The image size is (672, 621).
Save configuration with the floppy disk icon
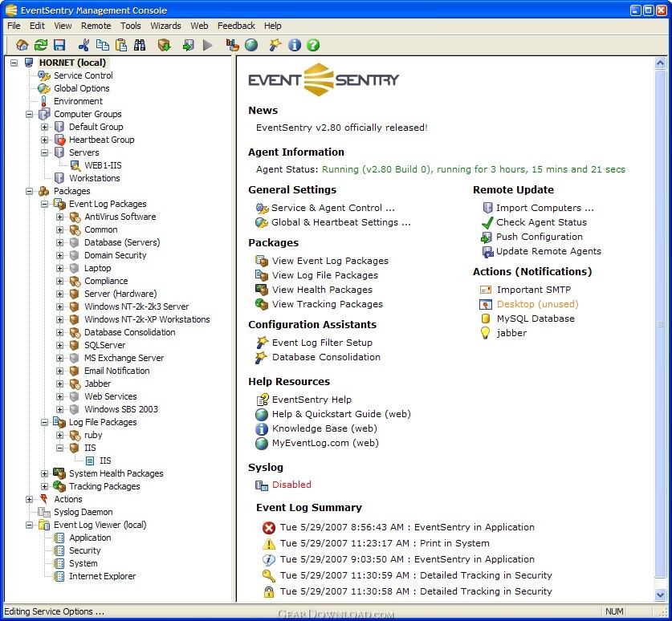[59, 45]
